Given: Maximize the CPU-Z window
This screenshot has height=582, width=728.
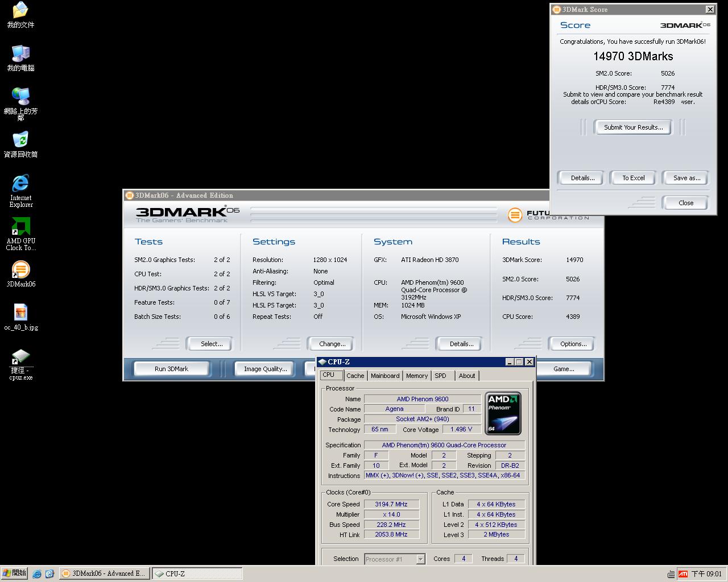Looking at the screenshot, I should tap(519, 362).
